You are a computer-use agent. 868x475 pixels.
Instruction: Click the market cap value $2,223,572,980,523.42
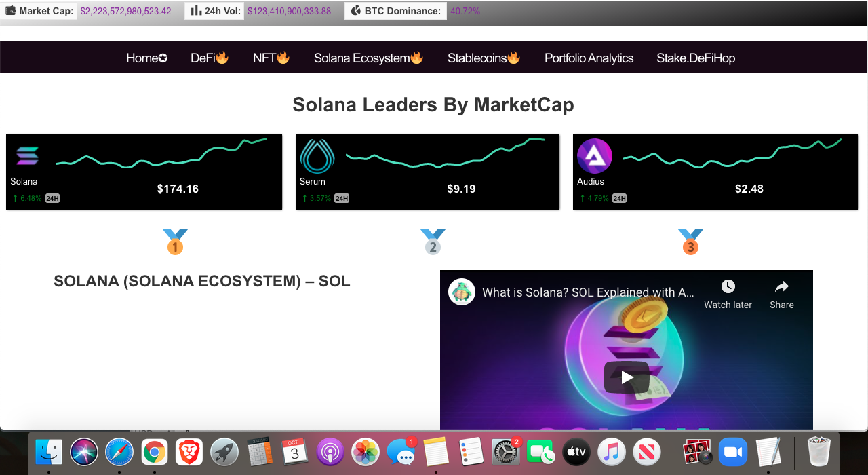tap(125, 11)
